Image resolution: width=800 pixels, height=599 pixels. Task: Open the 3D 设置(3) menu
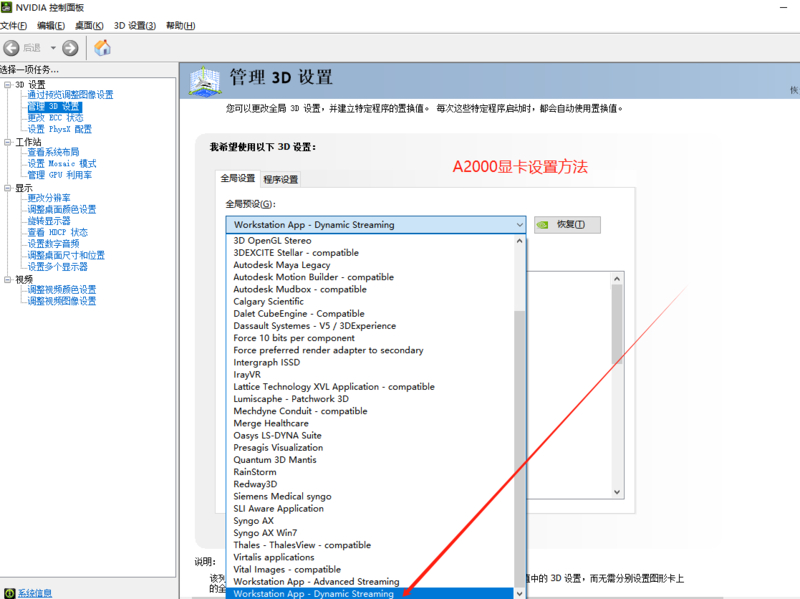point(135,26)
